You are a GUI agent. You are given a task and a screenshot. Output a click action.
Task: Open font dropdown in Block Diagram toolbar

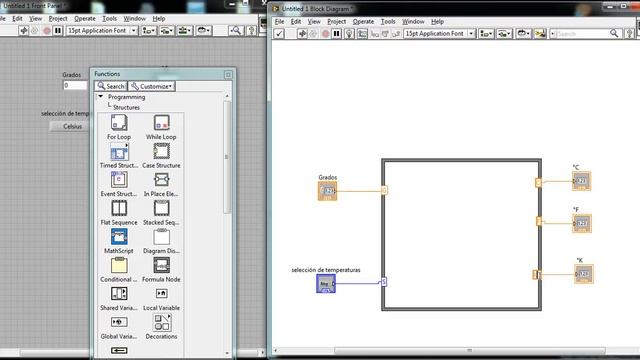[439, 33]
